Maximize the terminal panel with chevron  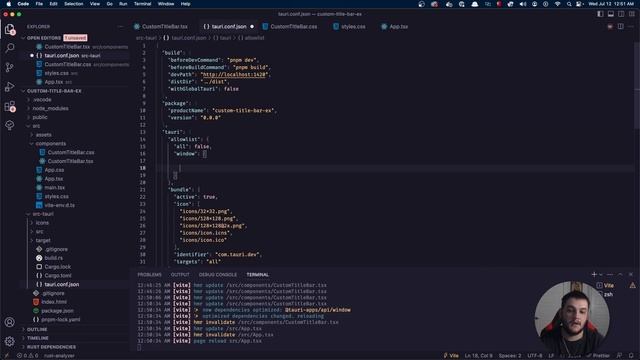620,274
